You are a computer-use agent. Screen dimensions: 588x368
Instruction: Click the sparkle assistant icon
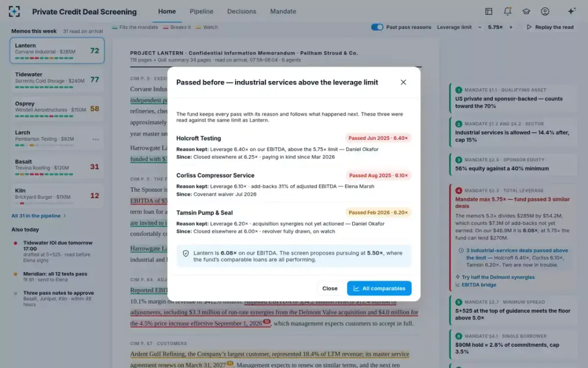[x=571, y=11]
